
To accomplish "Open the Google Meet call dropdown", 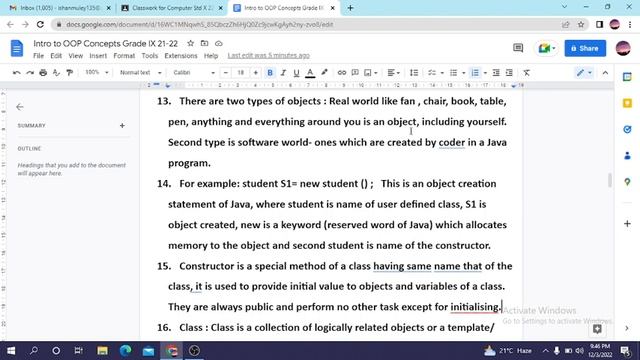I will [547, 48].
